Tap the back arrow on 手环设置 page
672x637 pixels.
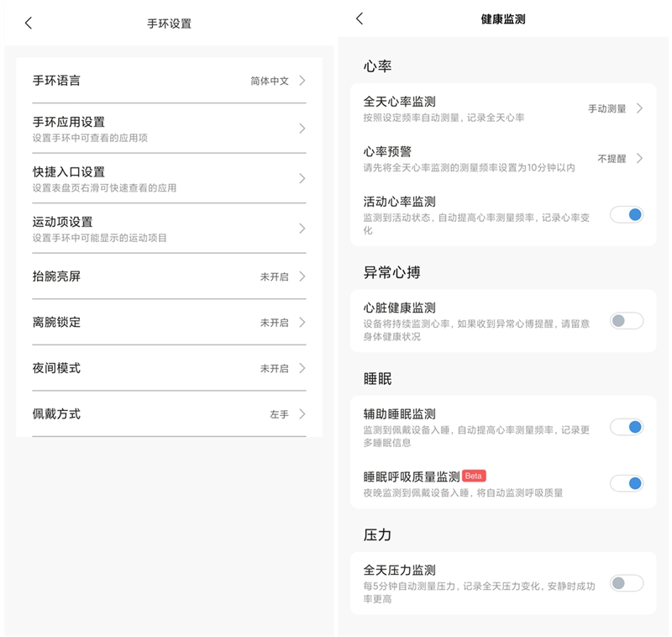pyautogui.click(x=27, y=24)
